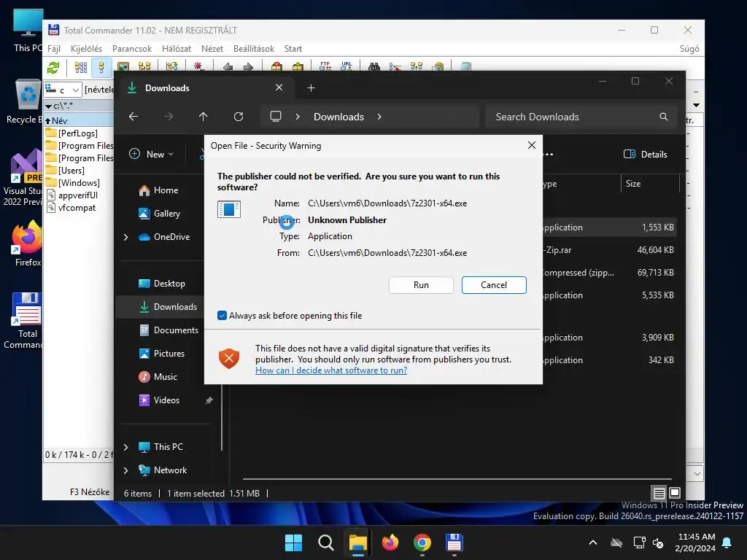Click Explorer up-directory arrow

click(x=204, y=117)
